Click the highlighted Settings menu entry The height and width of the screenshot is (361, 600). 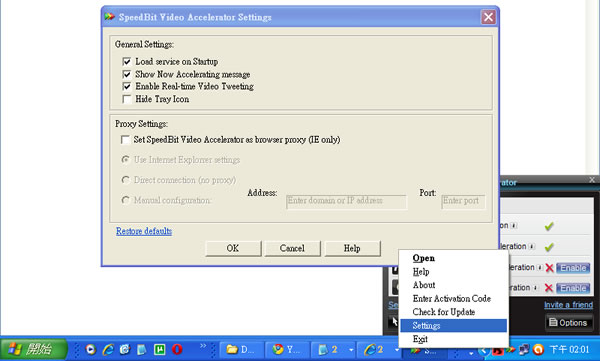[454, 325]
